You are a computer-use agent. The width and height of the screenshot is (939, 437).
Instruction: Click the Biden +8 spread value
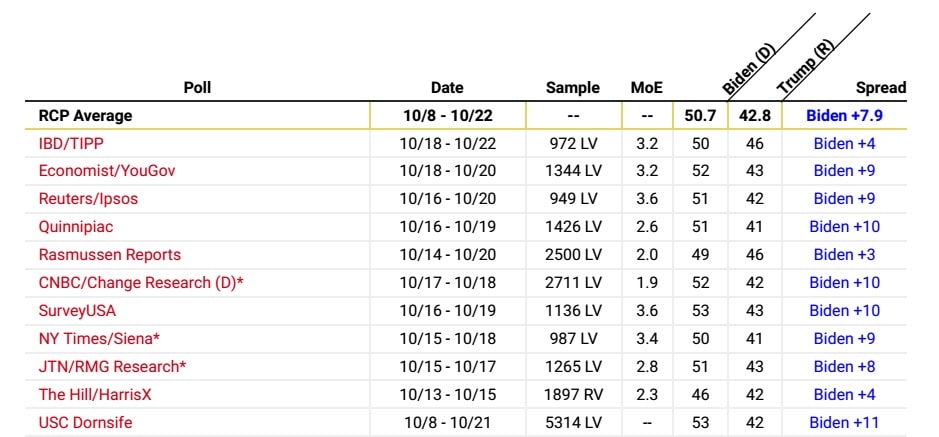[844, 367]
